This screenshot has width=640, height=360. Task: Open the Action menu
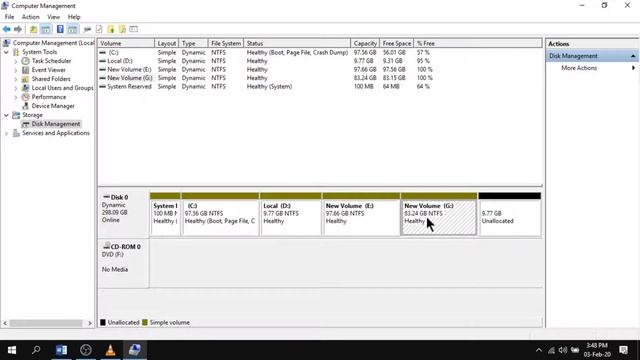coord(31,17)
